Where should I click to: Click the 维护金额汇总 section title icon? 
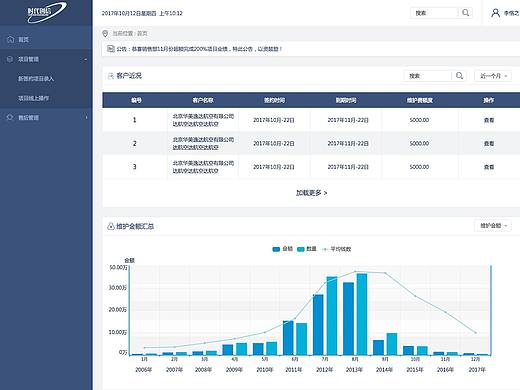pyautogui.click(x=111, y=226)
